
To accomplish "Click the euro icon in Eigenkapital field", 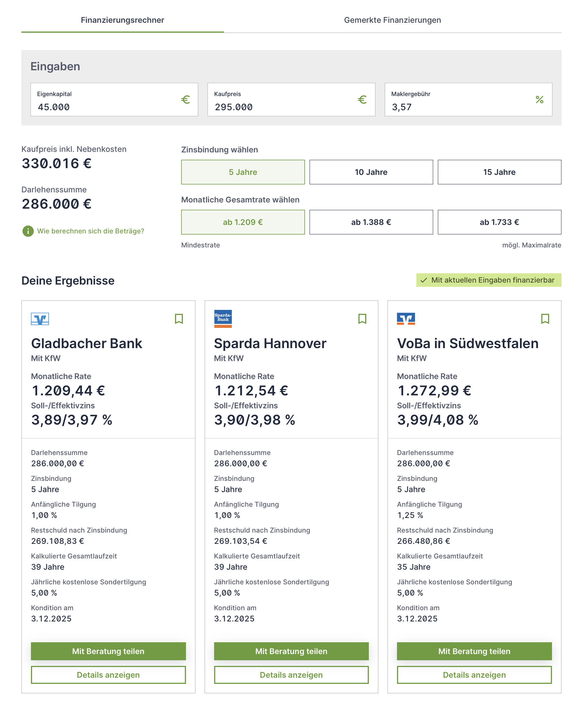I will coord(185,100).
